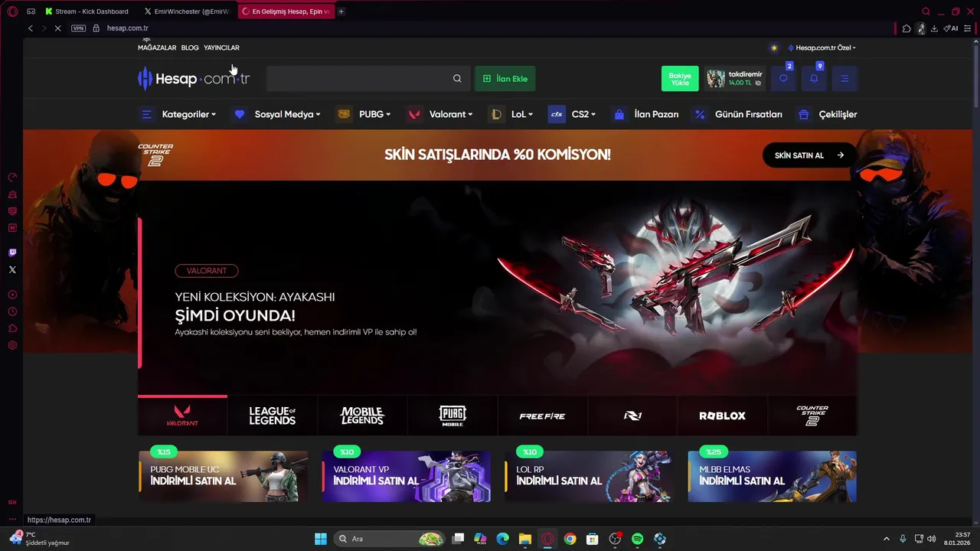Open Opera sidebar settings gear
This screenshot has height=551, width=980.
click(12, 345)
